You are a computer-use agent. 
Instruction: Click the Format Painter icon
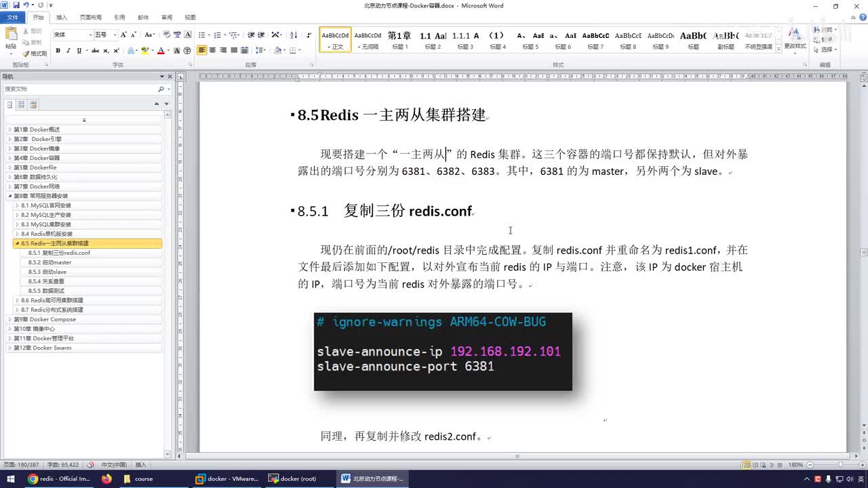(x=35, y=54)
